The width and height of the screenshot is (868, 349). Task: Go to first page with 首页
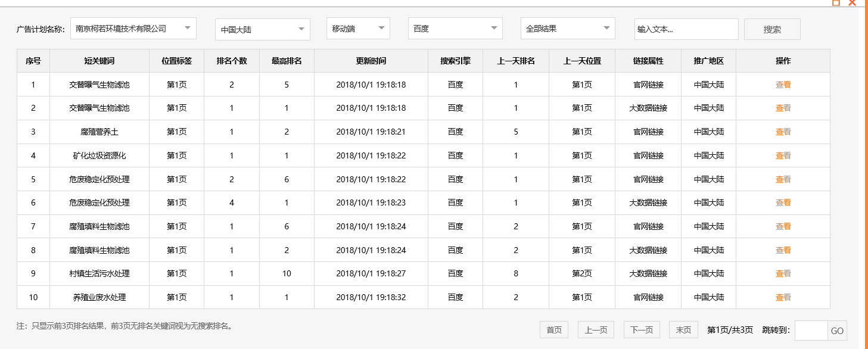[x=553, y=329]
